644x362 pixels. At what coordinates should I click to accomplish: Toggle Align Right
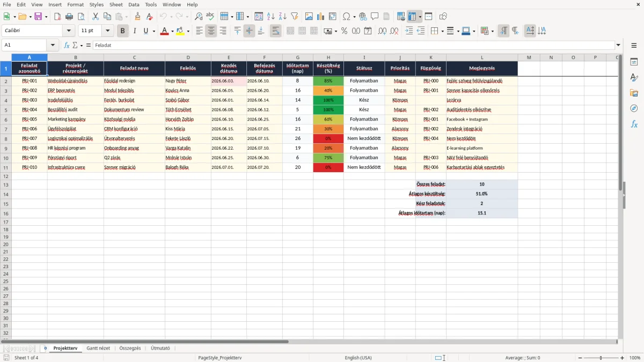[223, 31]
